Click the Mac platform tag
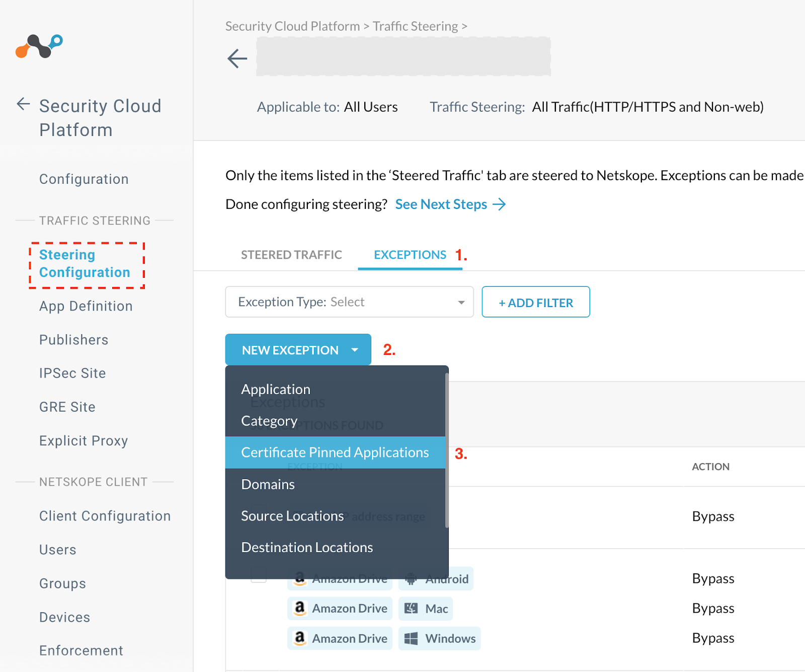This screenshot has height=672, width=805. pos(426,609)
